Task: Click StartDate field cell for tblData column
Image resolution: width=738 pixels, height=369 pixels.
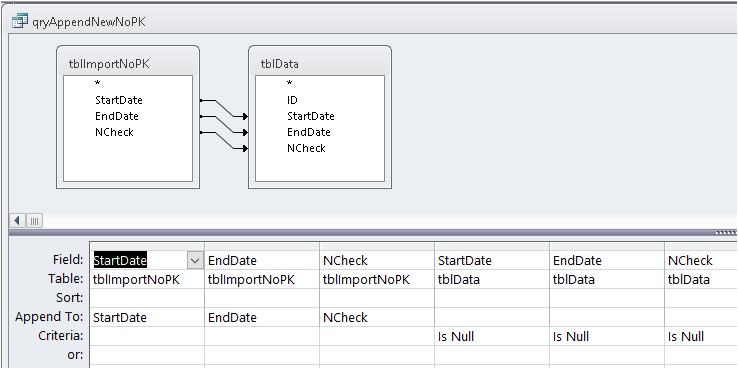Action: [x=492, y=260]
